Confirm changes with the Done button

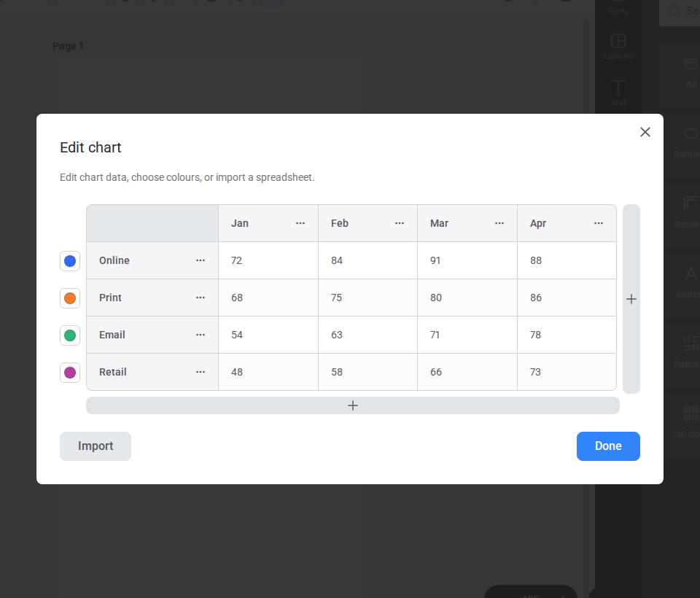pos(608,446)
